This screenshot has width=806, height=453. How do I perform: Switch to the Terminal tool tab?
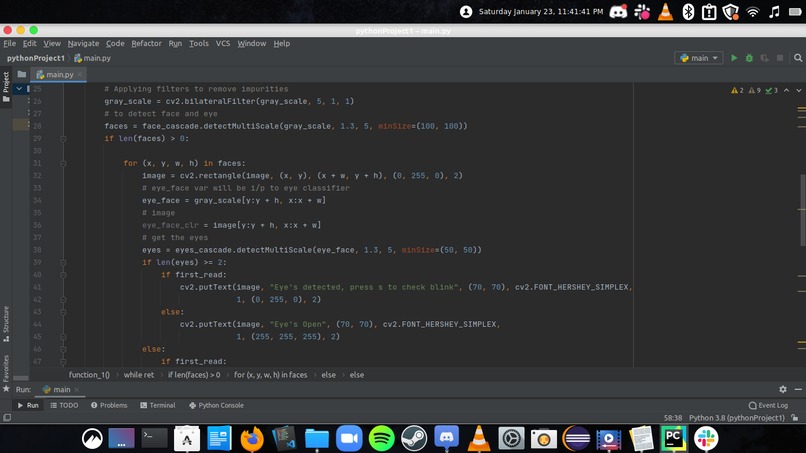click(157, 405)
